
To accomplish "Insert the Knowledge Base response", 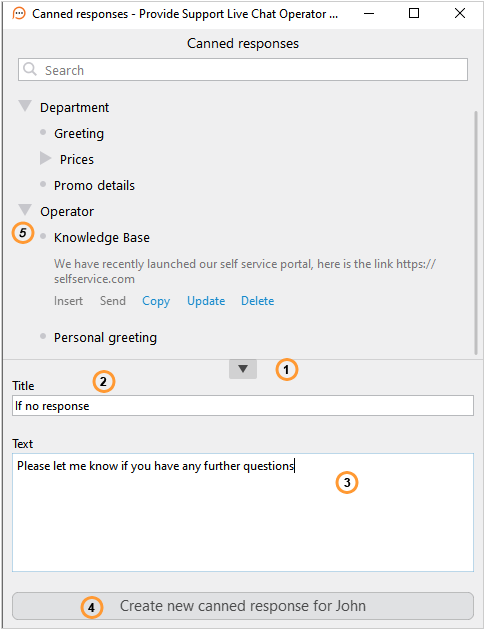I will coord(68,301).
